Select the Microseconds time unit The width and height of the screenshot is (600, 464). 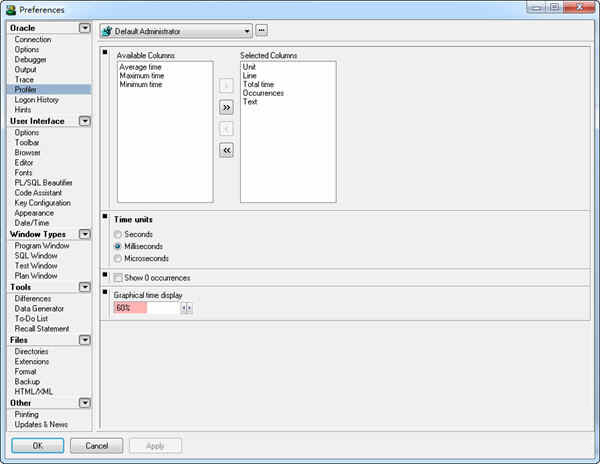(x=118, y=258)
